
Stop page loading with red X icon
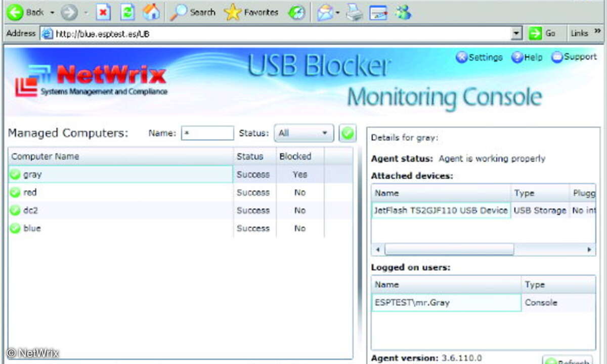(103, 12)
